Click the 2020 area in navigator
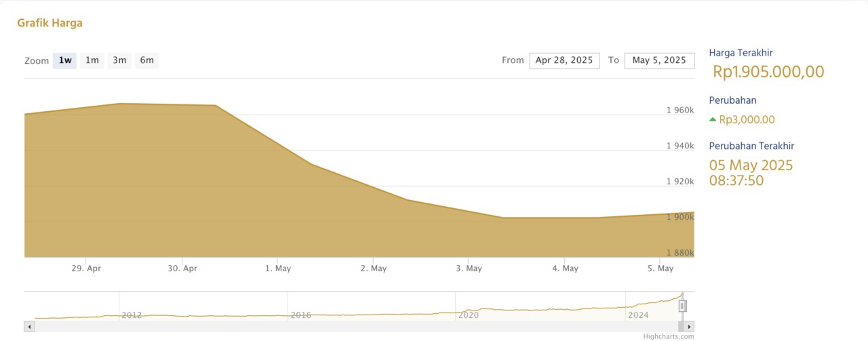This screenshot has width=868, height=341. click(x=468, y=315)
